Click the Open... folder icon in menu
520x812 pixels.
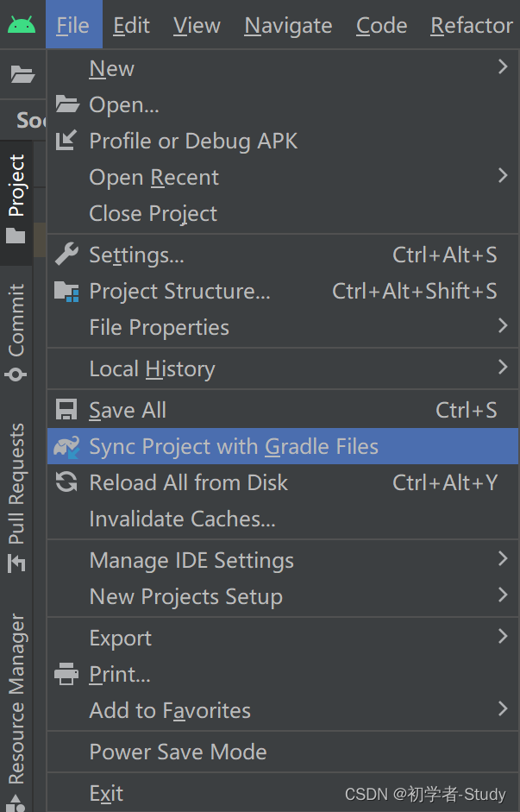[67, 104]
